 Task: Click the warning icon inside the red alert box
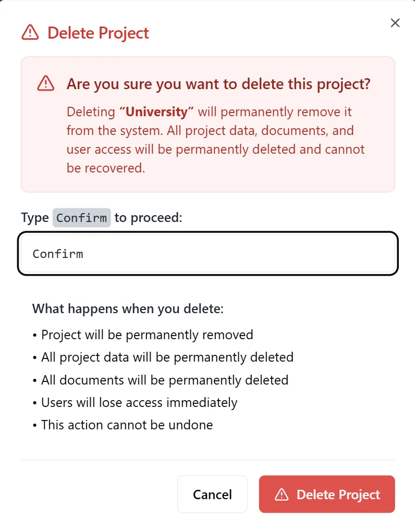tap(45, 83)
